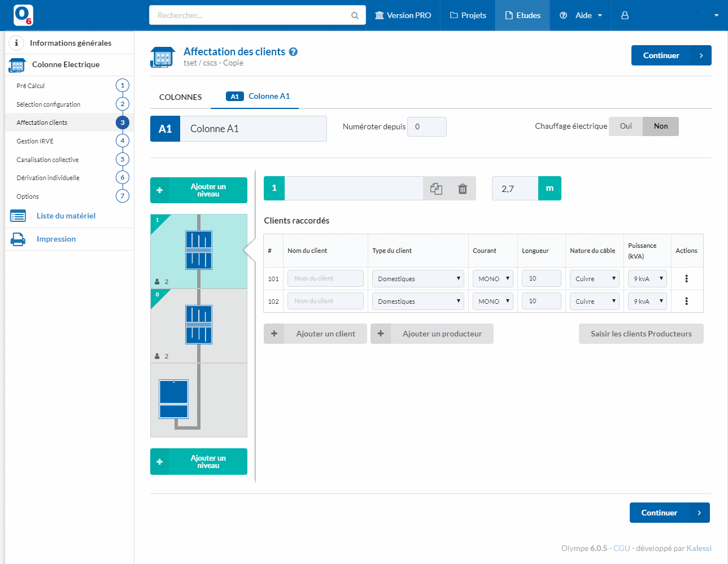Image resolution: width=728 pixels, height=564 pixels.
Task: Set Chauffage électrique to Oui
Action: pos(626,126)
